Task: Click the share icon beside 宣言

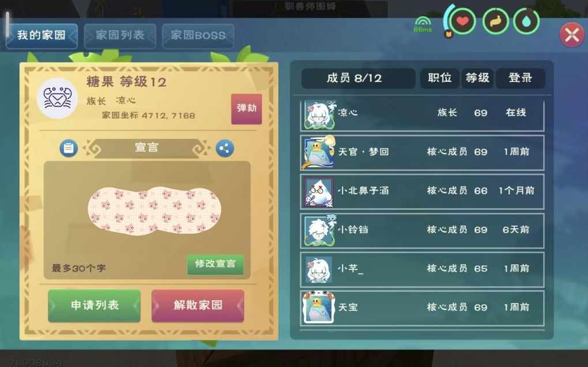Action: 225,148
